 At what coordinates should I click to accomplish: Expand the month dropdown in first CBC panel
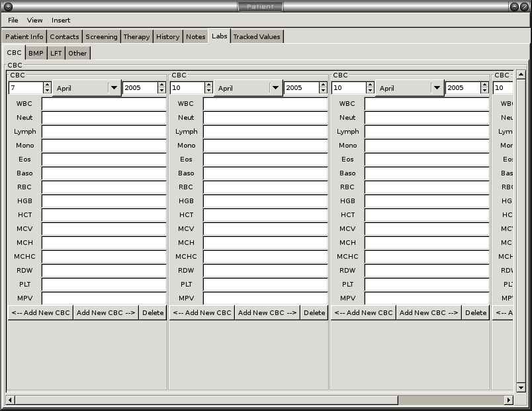[113, 88]
